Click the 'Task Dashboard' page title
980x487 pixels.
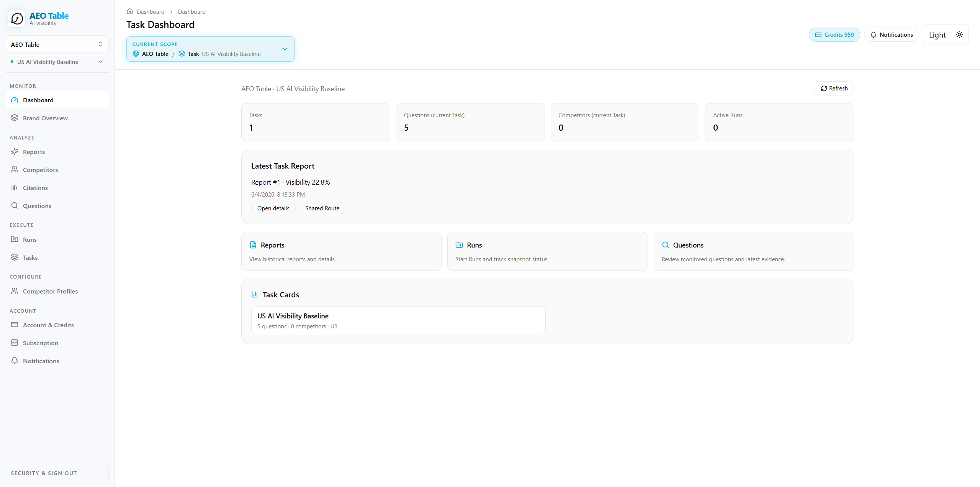point(160,25)
